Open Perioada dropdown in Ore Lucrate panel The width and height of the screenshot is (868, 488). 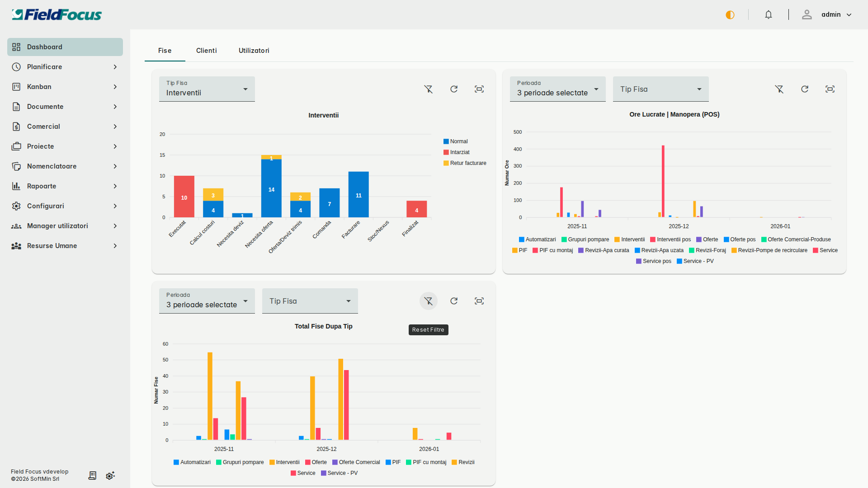point(557,89)
